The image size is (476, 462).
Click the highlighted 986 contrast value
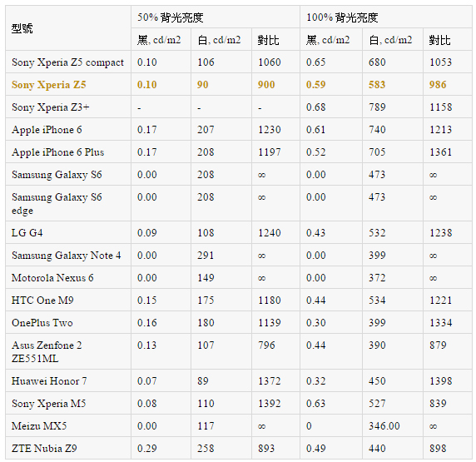tap(438, 85)
